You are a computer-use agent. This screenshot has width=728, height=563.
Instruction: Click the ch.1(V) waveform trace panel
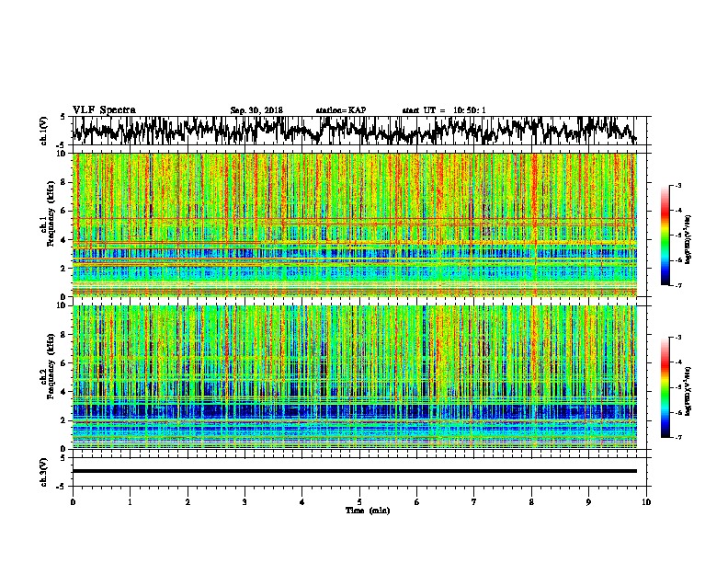359,131
